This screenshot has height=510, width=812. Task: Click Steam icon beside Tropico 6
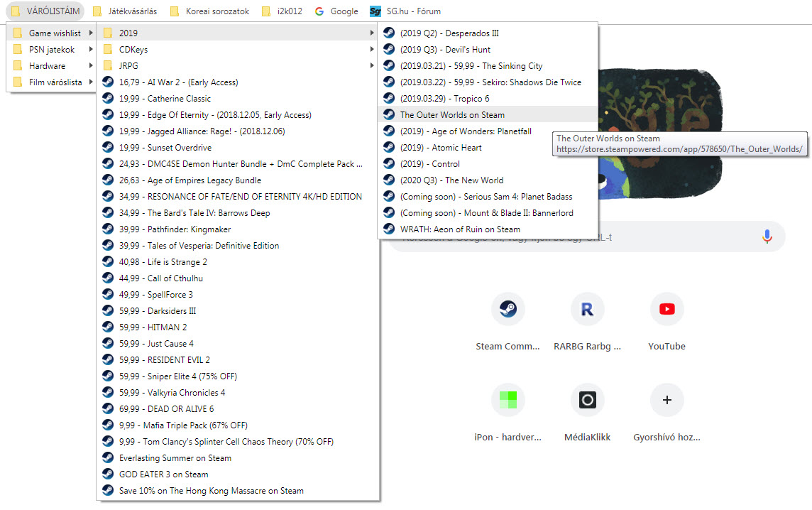[x=389, y=99]
